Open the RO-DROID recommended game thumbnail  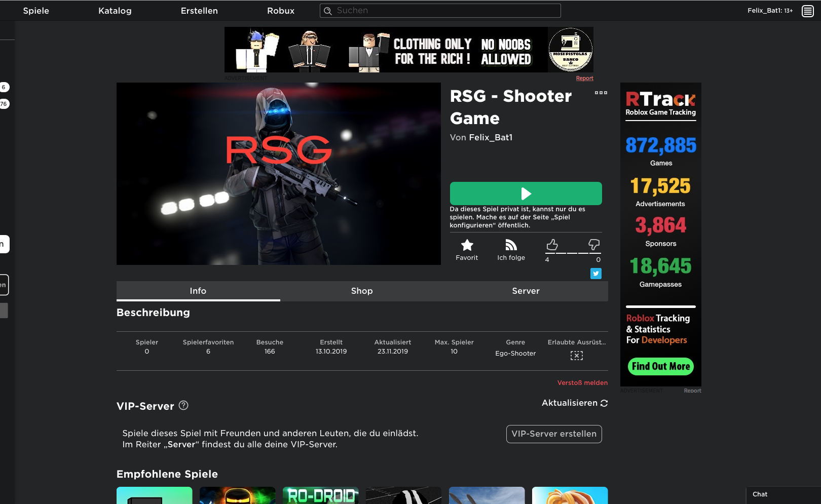320,495
